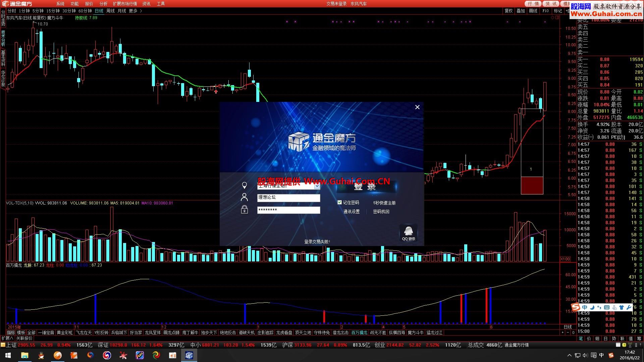This screenshot has width=644, height=362.
Task: Click the 行情 button in the title bar
Action: tap(533, 4)
